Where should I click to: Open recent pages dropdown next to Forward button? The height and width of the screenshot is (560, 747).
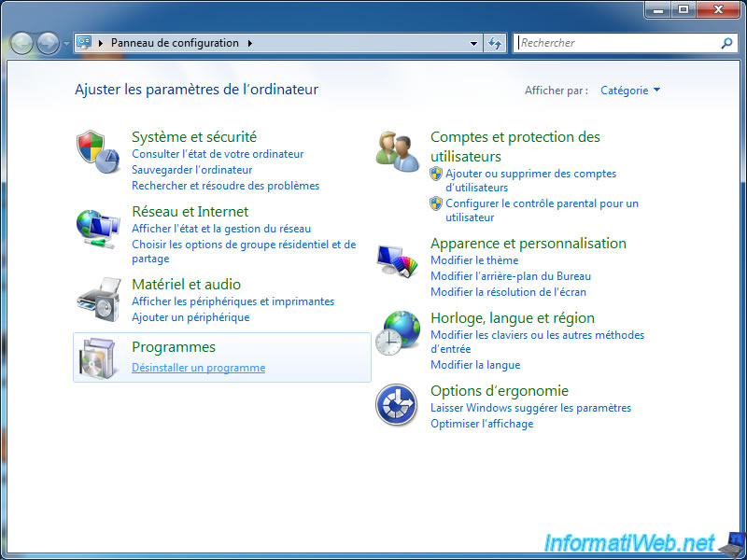coord(66,44)
